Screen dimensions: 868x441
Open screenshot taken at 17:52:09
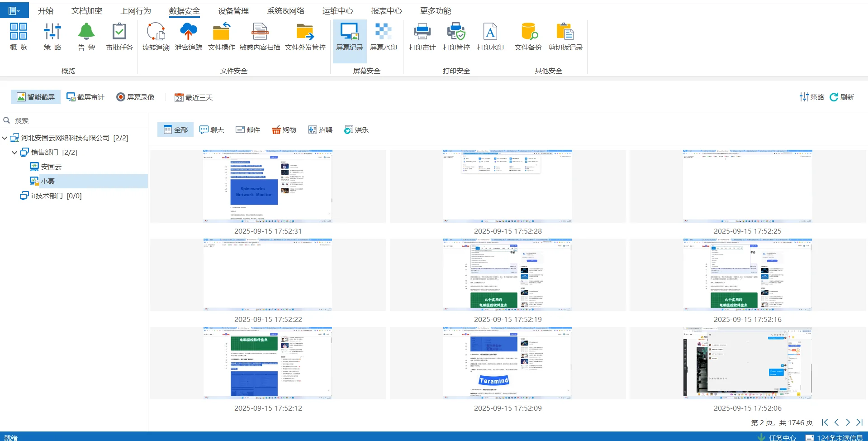tap(508, 363)
